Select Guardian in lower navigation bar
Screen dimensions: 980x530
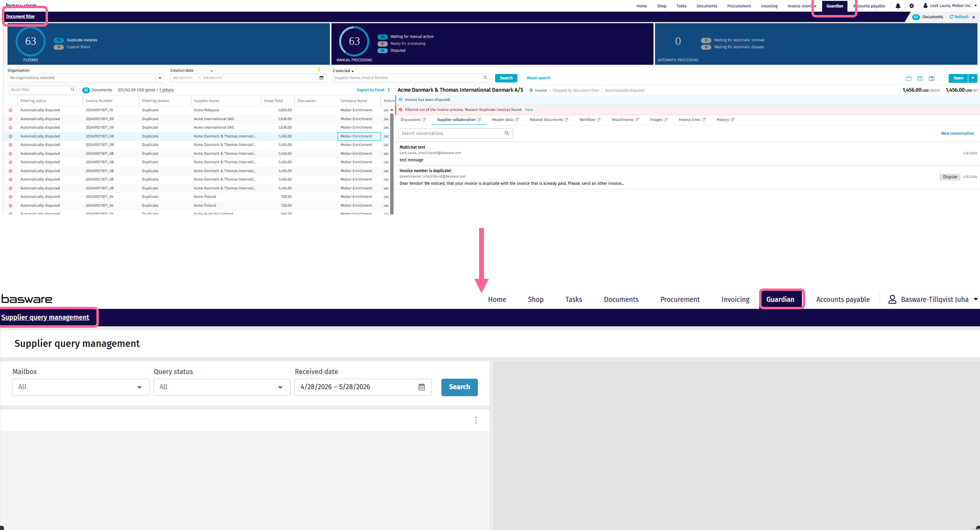coord(780,299)
